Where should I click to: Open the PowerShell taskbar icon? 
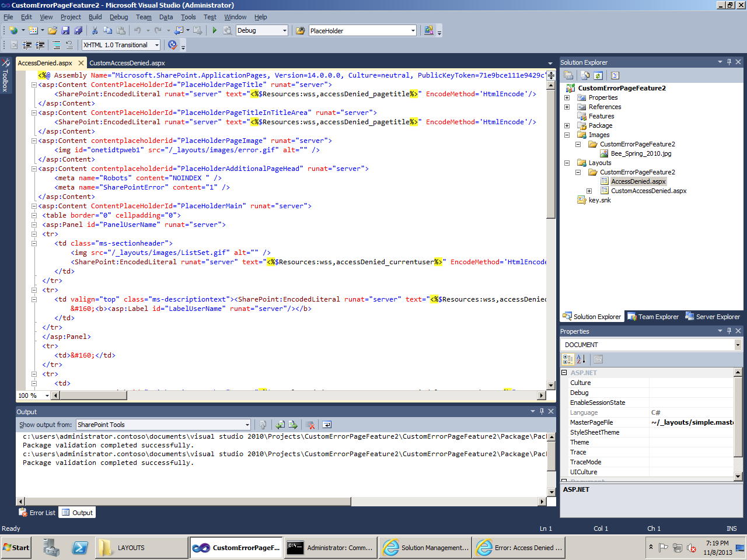[80, 548]
